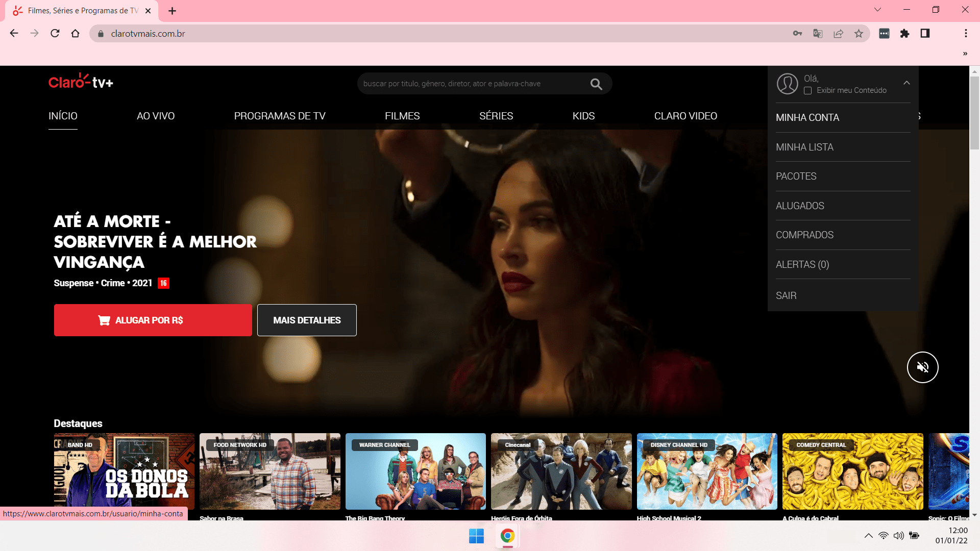Viewport: 980px width, 551px height.
Task: Click the browser forward arrow
Action: (34, 34)
